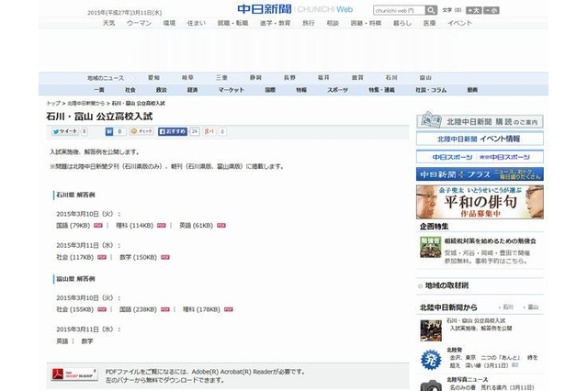Select the 長野 regional news tab
588x391 pixels.
[x=289, y=77]
